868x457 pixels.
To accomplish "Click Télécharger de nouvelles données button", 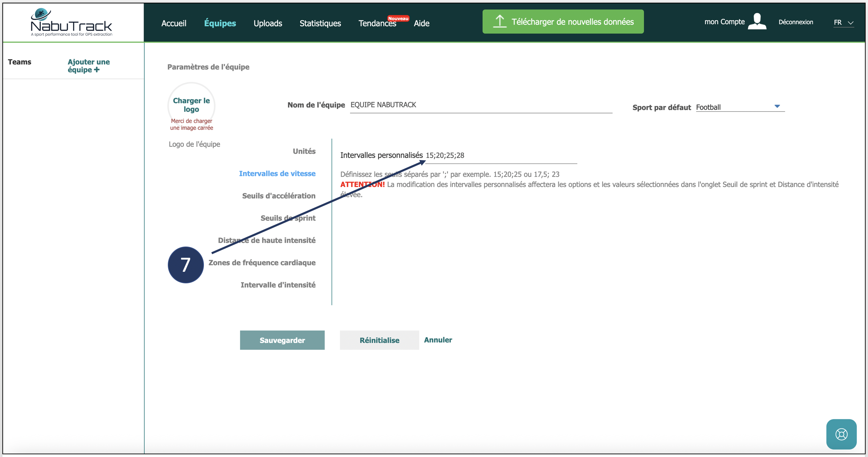I will click(x=563, y=21).
